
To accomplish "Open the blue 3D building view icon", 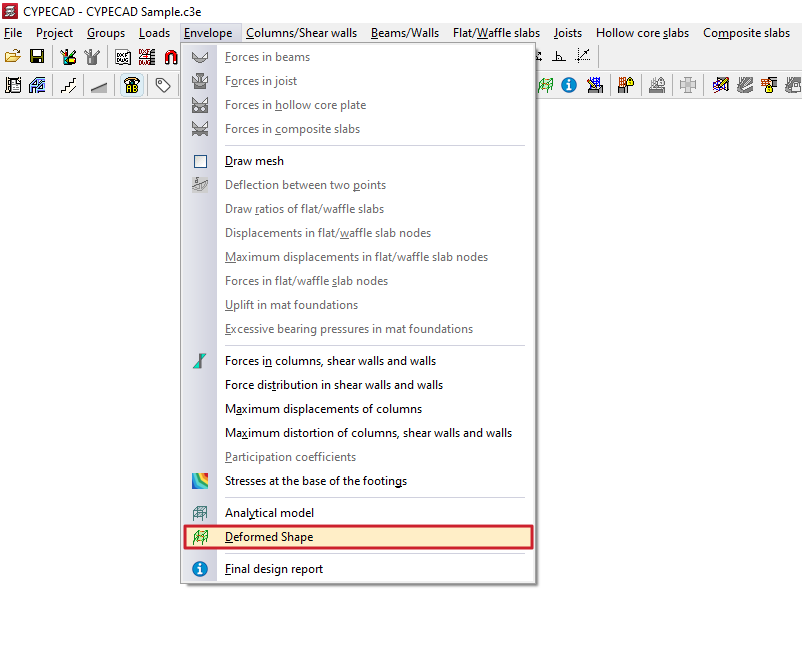I will pyautogui.click(x=37, y=85).
